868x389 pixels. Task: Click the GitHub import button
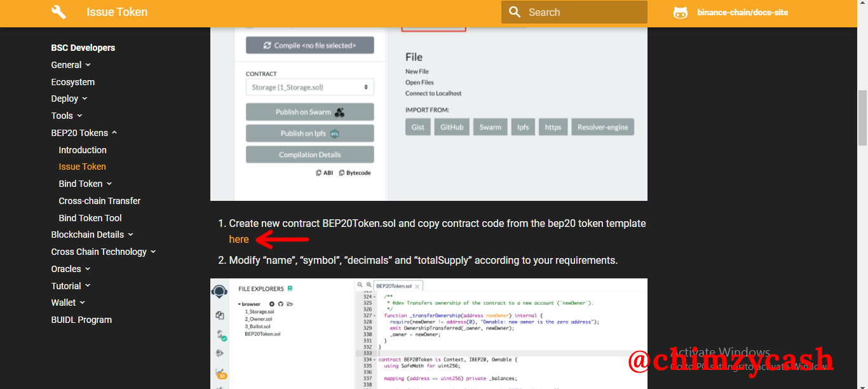point(452,127)
